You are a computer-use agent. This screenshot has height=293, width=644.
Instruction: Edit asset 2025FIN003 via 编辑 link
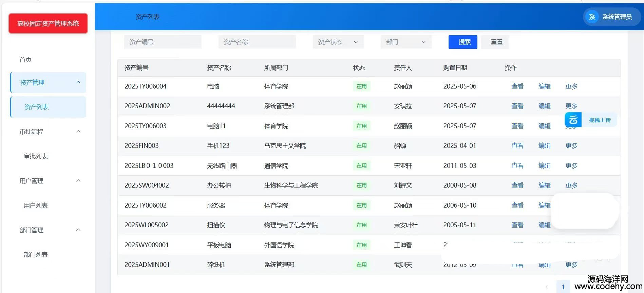click(x=544, y=146)
